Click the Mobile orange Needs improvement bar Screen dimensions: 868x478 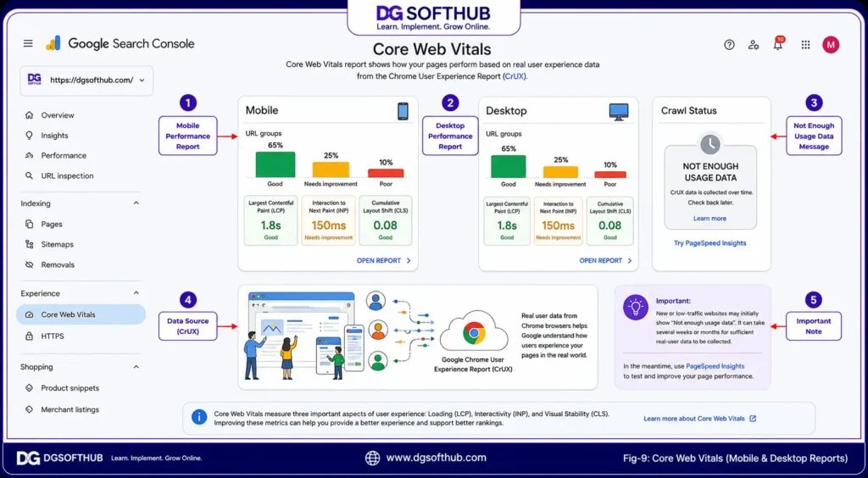pyautogui.click(x=331, y=170)
